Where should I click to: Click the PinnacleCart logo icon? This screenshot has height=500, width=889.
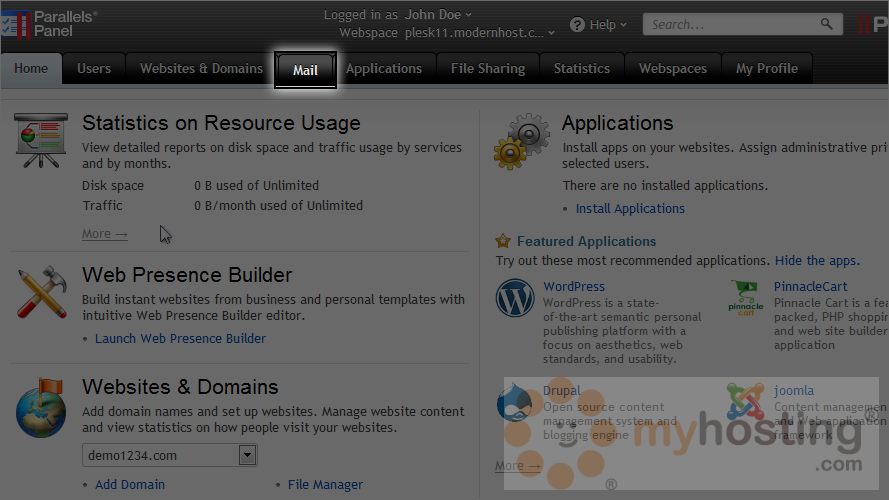746,298
